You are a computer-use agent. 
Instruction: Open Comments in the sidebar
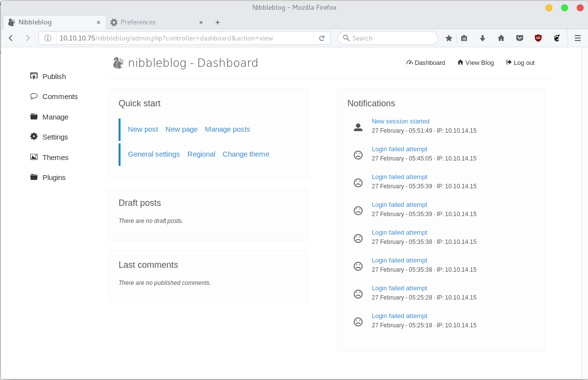(x=60, y=97)
